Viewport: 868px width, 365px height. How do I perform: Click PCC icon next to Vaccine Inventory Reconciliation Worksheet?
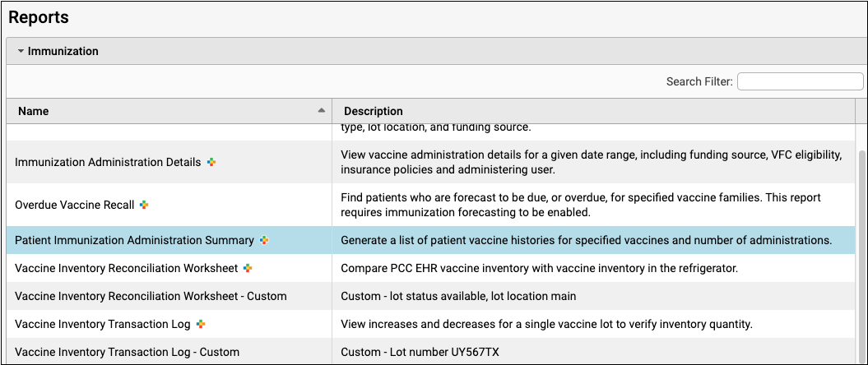[247, 268]
